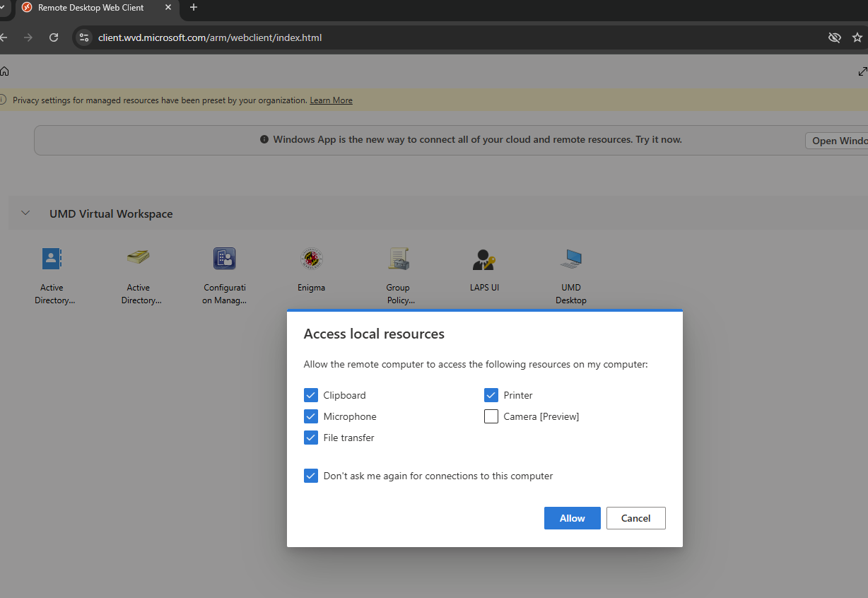Uncheck the File transfer checkbox
Image resolution: width=868 pixels, height=598 pixels.
pos(311,438)
